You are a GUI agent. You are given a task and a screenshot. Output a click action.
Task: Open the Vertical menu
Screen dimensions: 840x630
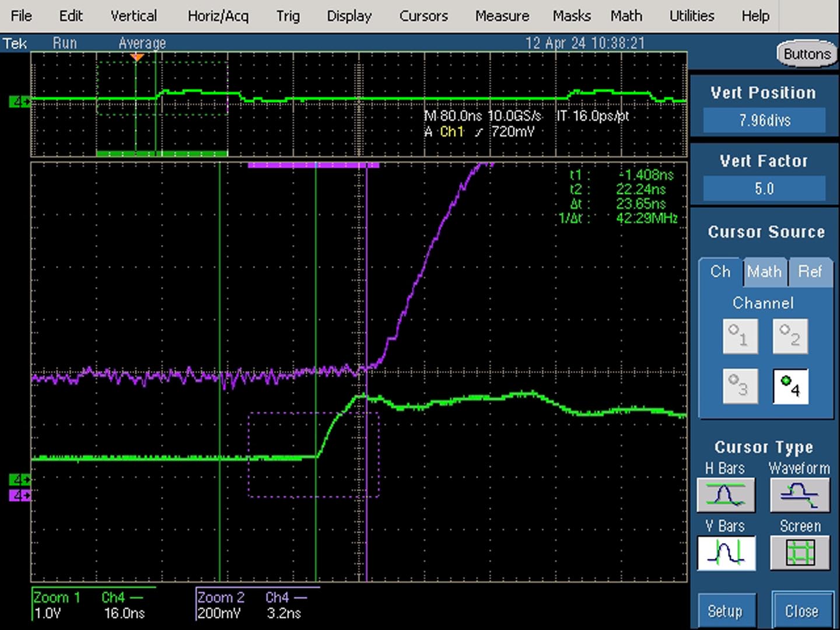click(x=134, y=16)
